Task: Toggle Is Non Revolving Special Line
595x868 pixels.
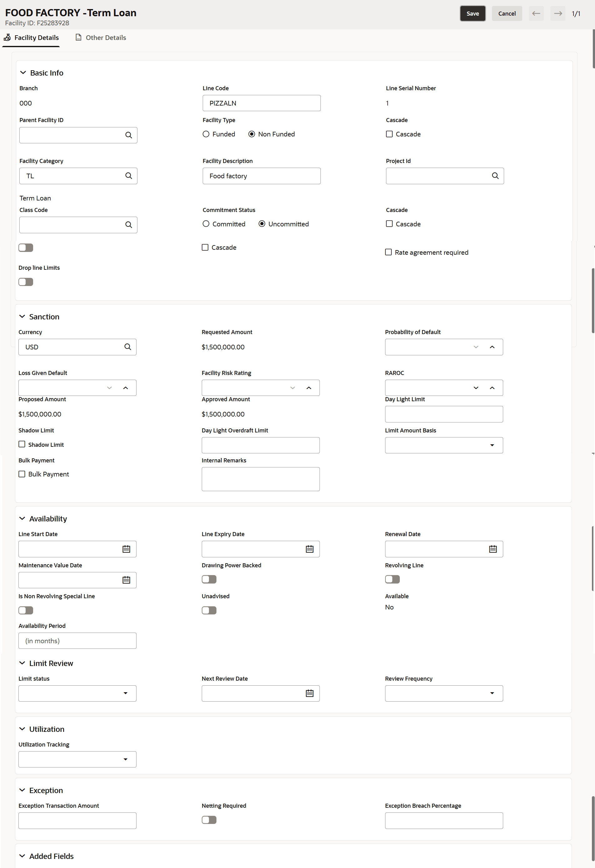Action: pyautogui.click(x=26, y=610)
